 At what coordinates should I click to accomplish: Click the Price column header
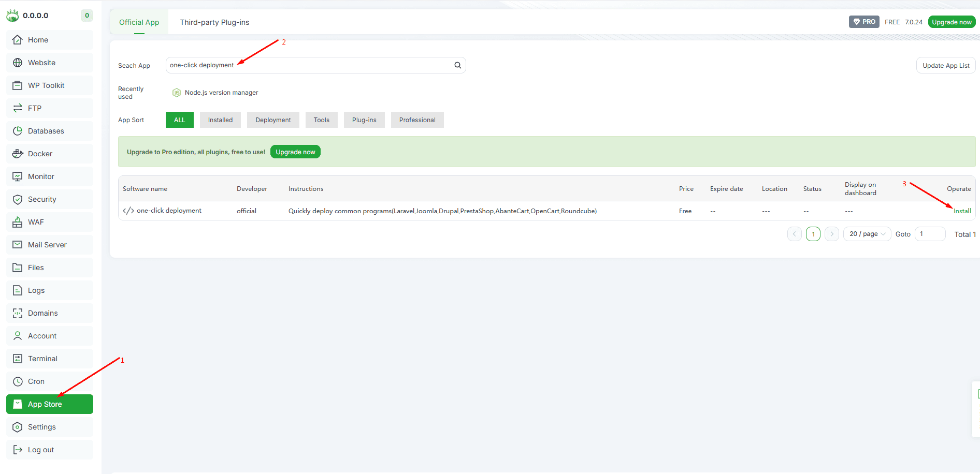(686, 189)
